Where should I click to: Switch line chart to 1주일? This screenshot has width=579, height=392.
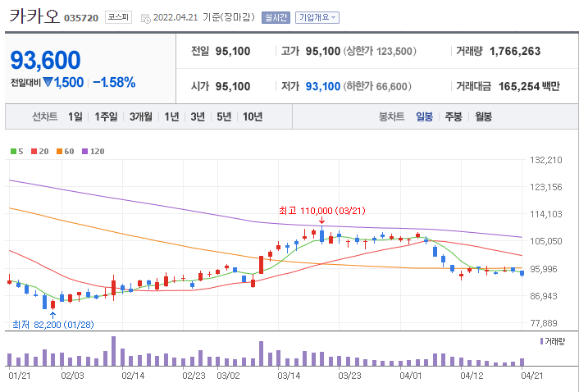tap(106, 117)
